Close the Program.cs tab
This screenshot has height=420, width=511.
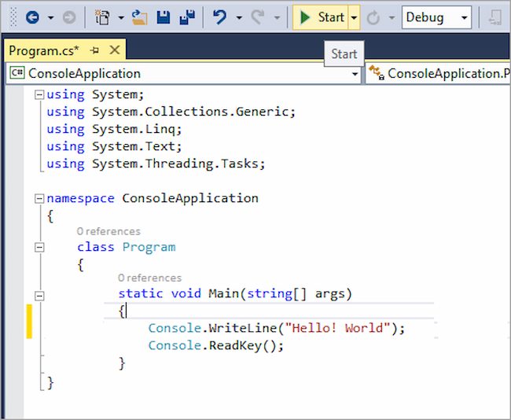[114, 50]
